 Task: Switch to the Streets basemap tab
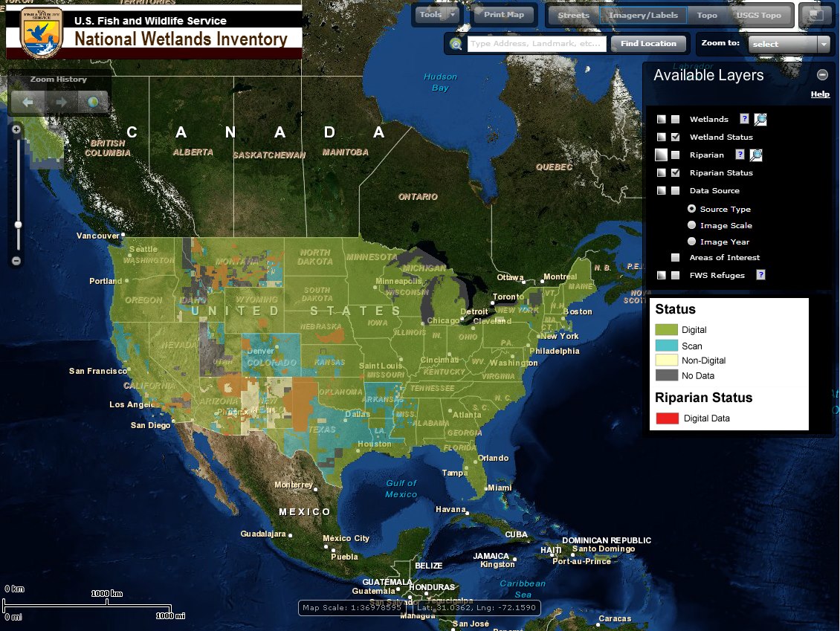[573, 15]
